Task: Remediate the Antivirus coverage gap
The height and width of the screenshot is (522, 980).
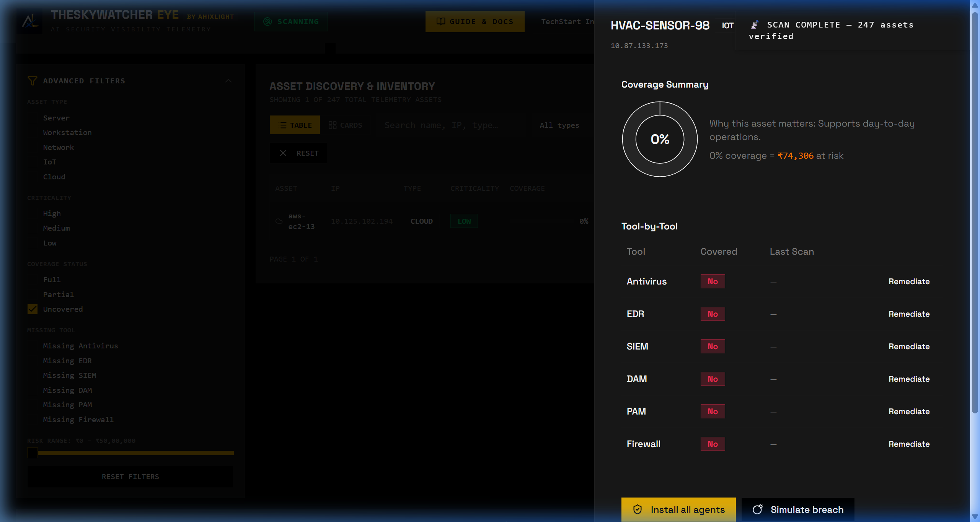Action: point(909,281)
